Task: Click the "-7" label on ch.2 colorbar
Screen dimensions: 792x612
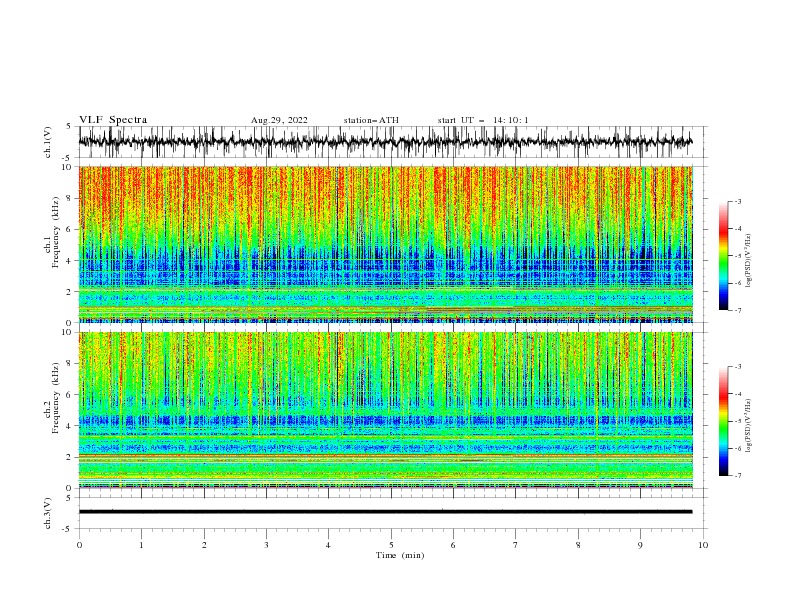Action: [x=738, y=476]
